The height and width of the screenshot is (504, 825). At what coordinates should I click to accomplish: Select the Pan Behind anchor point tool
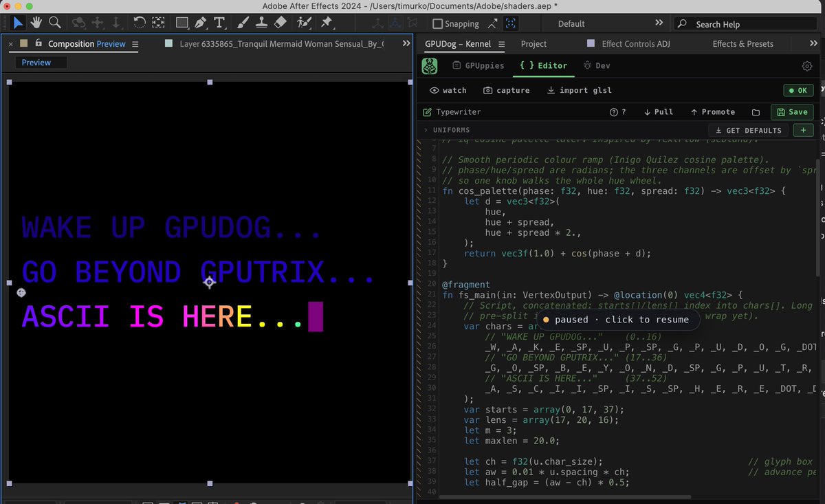point(158,23)
